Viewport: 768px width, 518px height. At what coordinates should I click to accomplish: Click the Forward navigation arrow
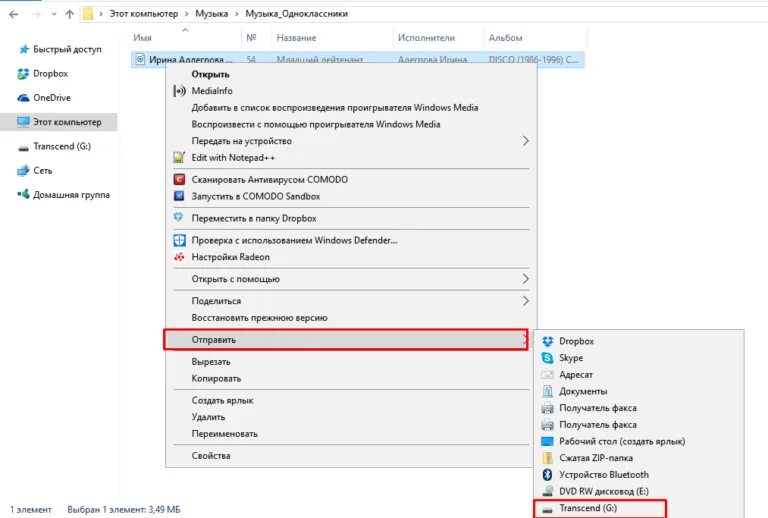point(36,14)
